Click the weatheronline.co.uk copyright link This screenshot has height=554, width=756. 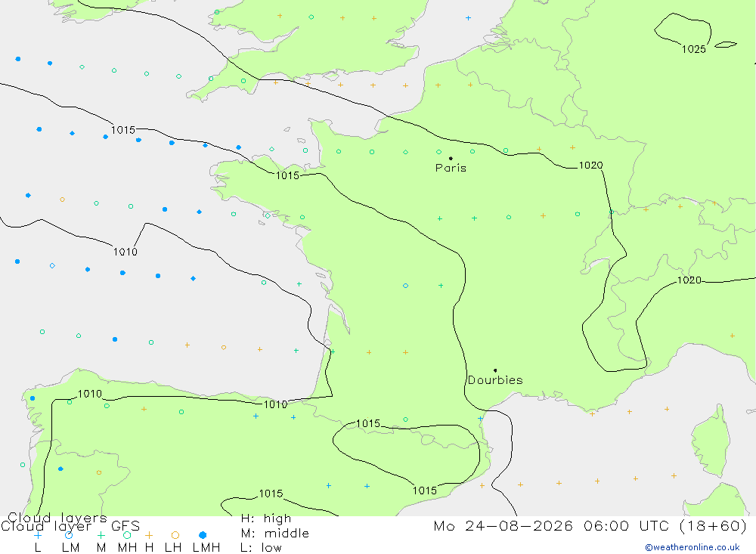pos(692,547)
